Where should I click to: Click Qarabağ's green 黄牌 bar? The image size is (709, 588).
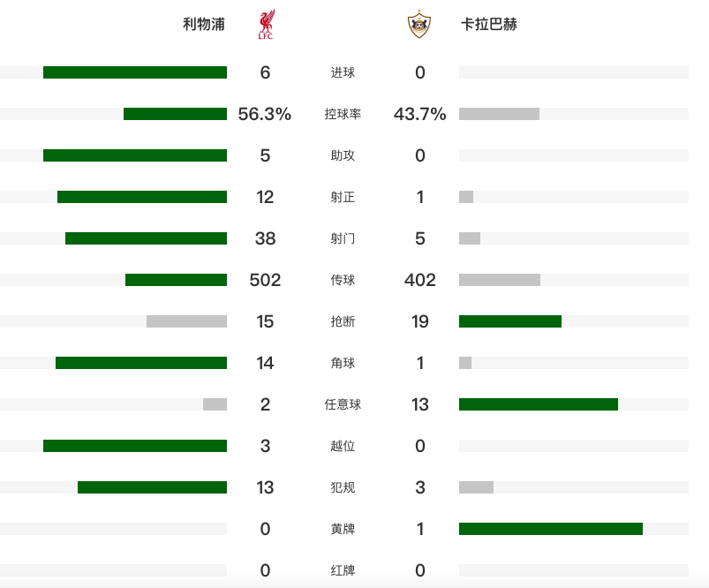pyautogui.click(x=551, y=529)
